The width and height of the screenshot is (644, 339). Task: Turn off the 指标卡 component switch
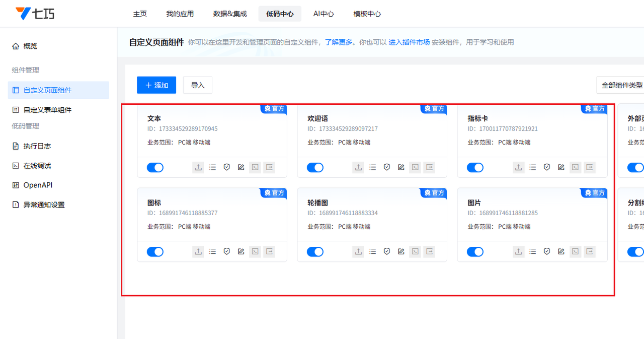475,167
